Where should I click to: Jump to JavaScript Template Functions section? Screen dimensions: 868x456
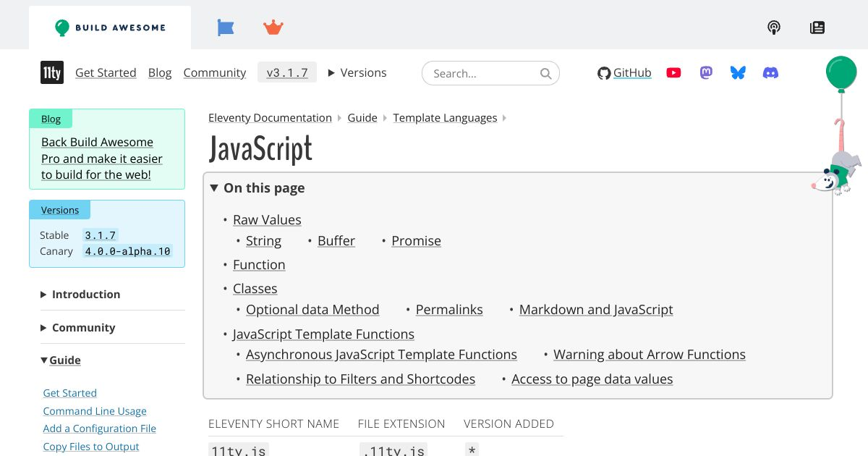point(323,334)
